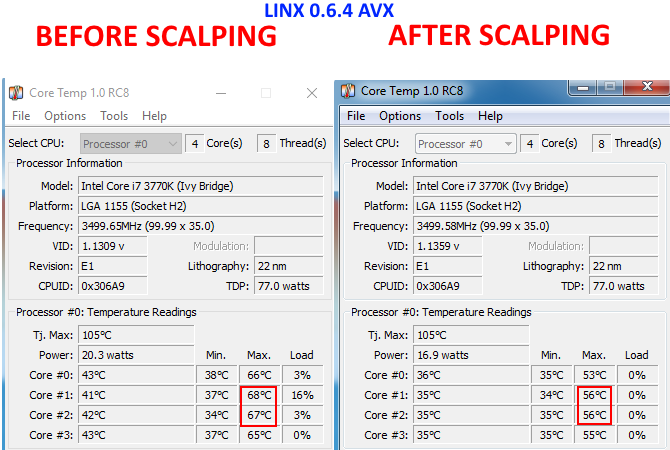Open File menu in the right window

click(357, 116)
